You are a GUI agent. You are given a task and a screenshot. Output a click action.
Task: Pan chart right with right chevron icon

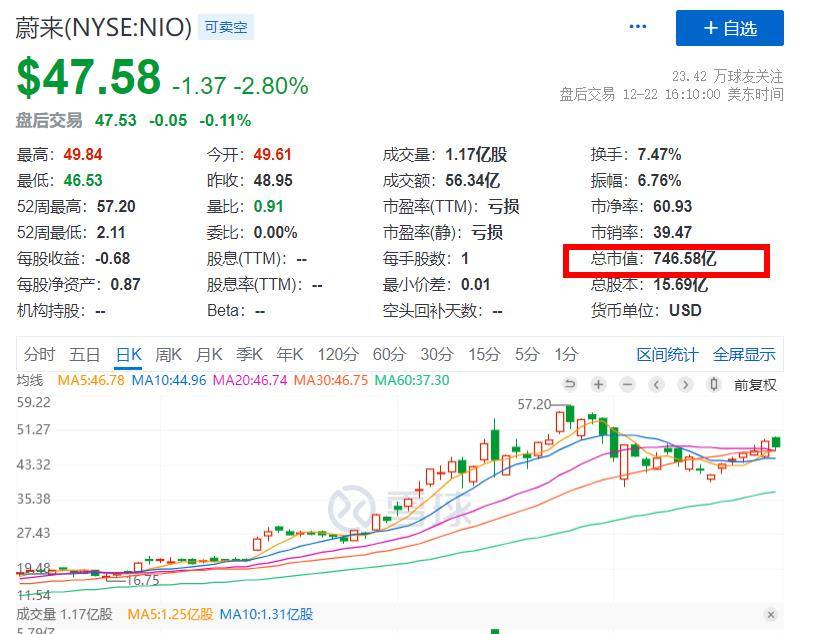coord(685,384)
